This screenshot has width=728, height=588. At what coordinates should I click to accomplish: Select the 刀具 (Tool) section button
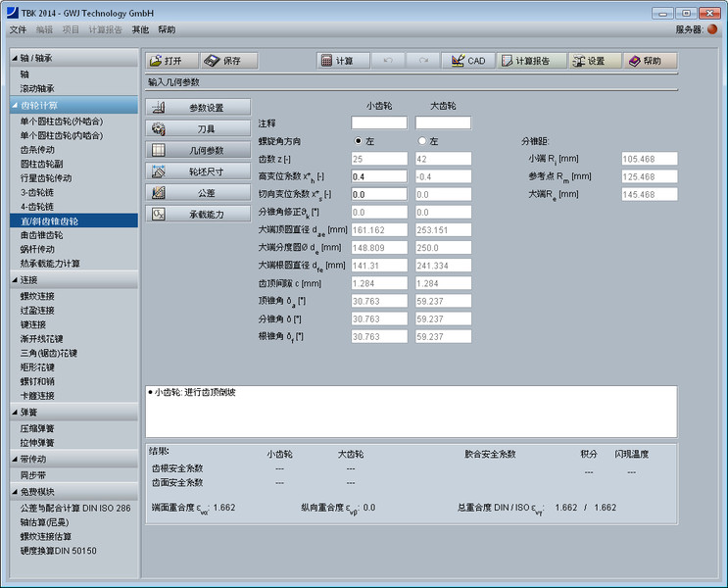(198, 128)
